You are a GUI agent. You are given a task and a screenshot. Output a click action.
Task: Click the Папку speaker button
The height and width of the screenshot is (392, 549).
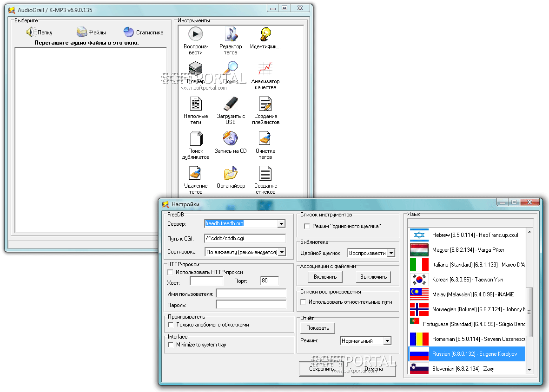(39, 32)
